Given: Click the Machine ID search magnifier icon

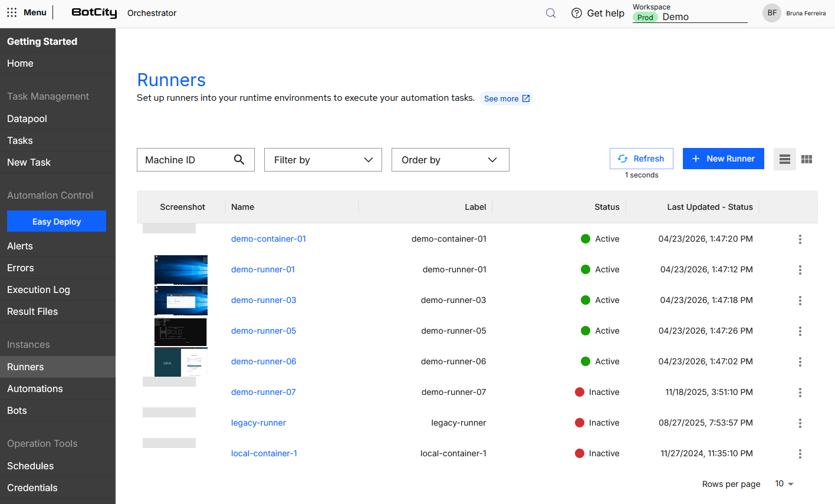Looking at the screenshot, I should (239, 160).
